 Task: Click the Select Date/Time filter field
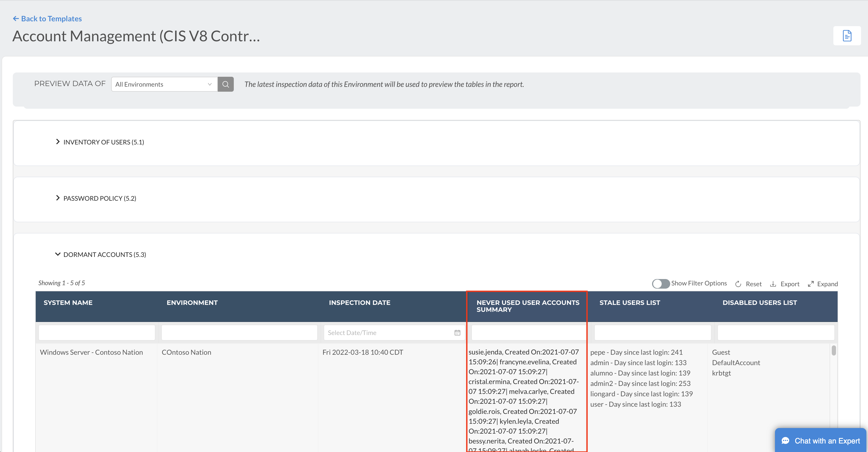388,333
